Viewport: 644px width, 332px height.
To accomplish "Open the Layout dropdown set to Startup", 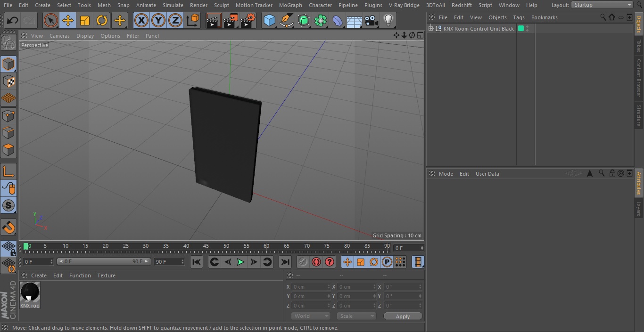I will pyautogui.click(x=602, y=5).
